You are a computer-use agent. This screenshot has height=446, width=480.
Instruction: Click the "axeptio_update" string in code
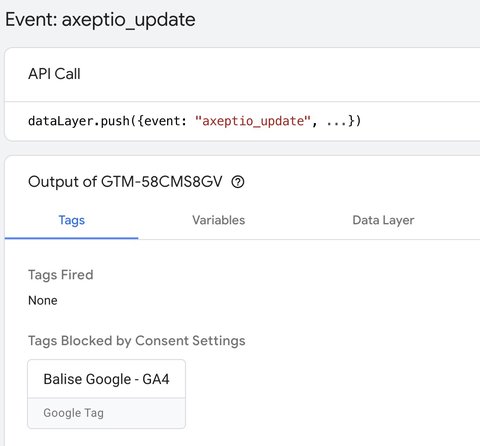(253, 121)
